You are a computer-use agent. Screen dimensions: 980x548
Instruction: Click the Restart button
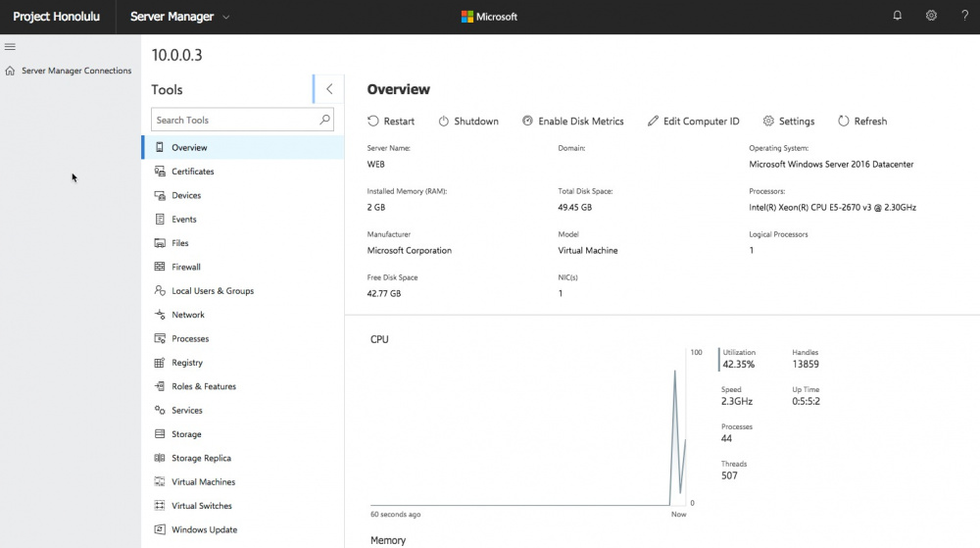[391, 122]
